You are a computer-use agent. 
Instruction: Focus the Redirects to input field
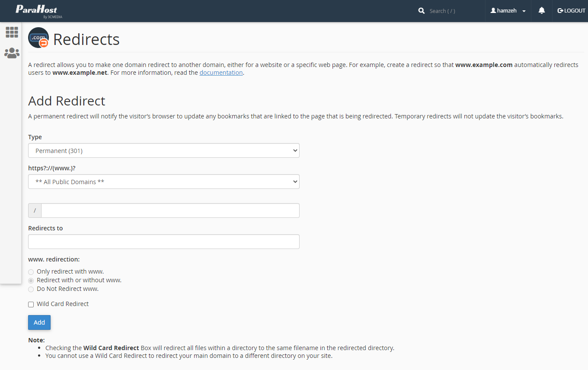click(163, 242)
